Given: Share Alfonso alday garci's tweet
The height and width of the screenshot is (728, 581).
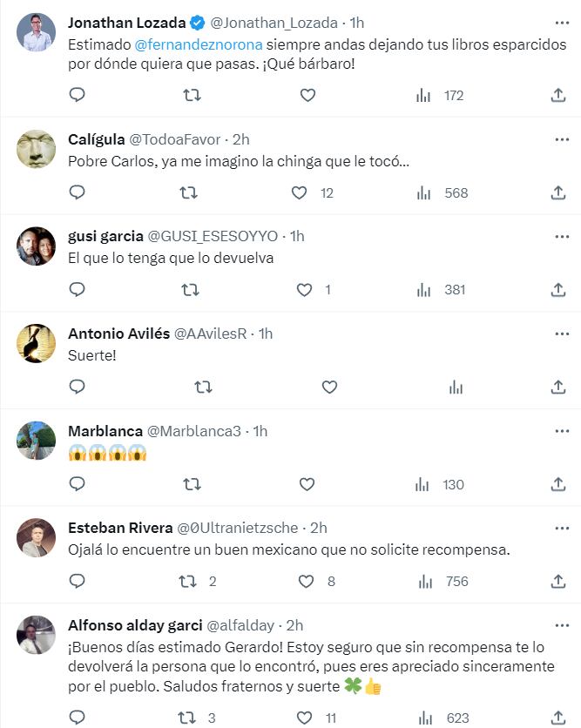Looking at the screenshot, I should coord(557,716).
